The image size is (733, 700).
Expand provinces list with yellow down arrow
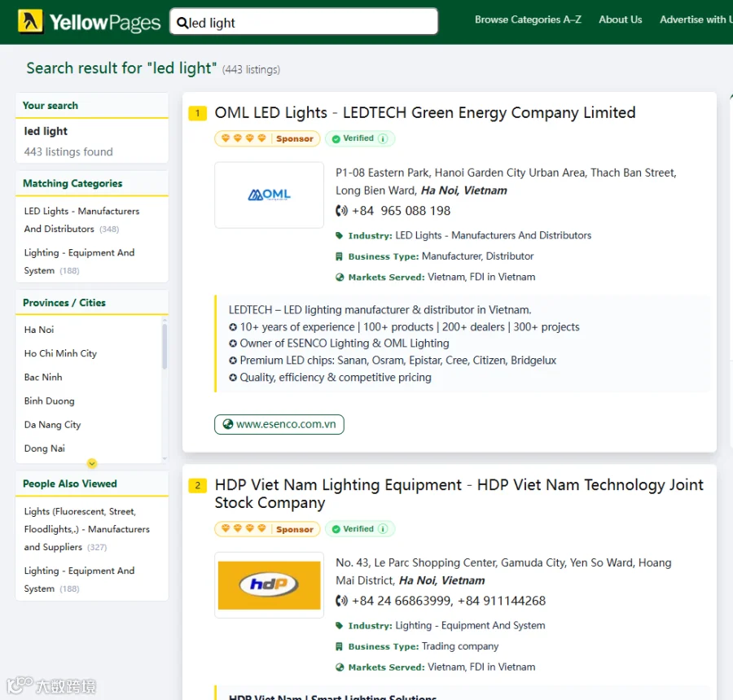coord(92,463)
